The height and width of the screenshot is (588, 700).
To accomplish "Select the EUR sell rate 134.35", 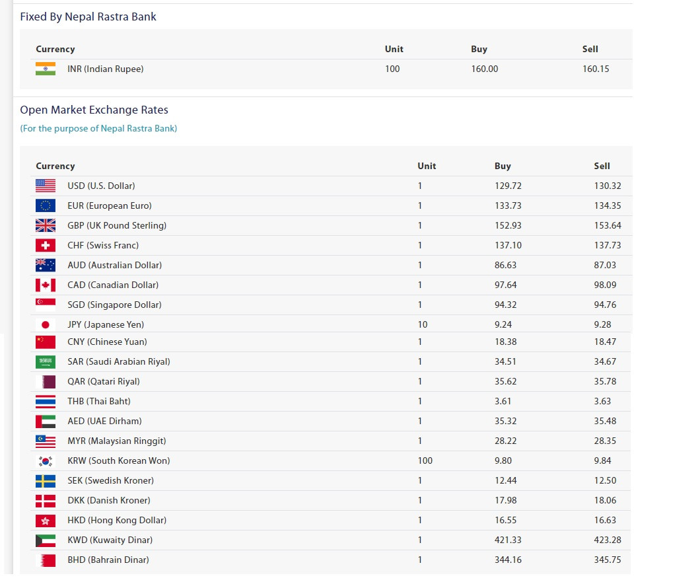I will click(x=608, y=206).
